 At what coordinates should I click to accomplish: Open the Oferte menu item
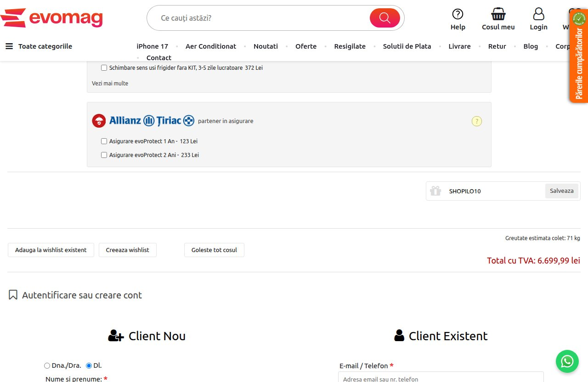click(x=306, y=46)
